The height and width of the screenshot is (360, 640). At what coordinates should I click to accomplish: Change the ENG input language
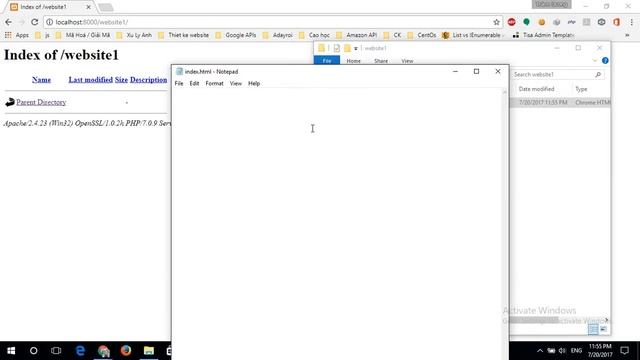576,351
